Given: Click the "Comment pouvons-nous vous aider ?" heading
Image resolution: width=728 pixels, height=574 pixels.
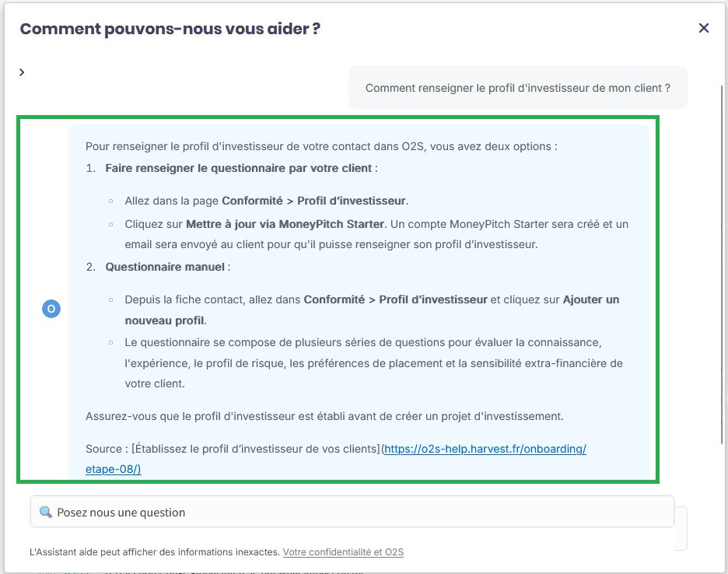Looking at the screenshot, I should click(x=170, y=29).
